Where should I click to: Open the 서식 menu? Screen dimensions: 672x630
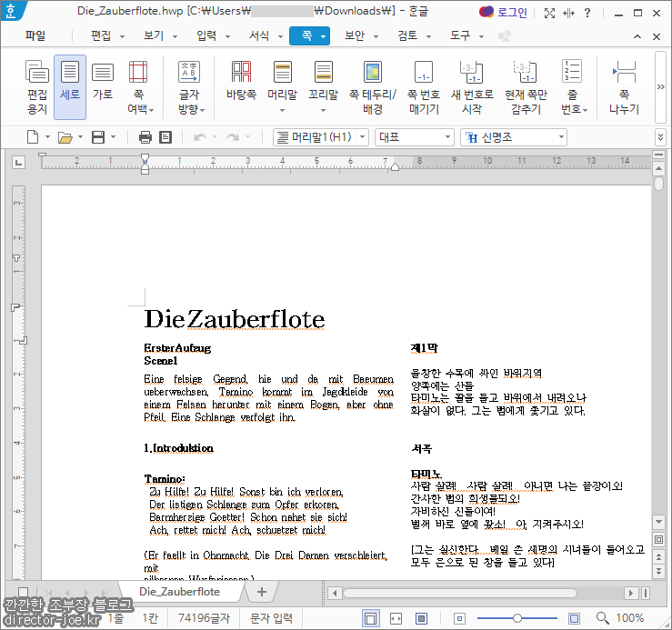pyautogui.click(x=266, y=35)
